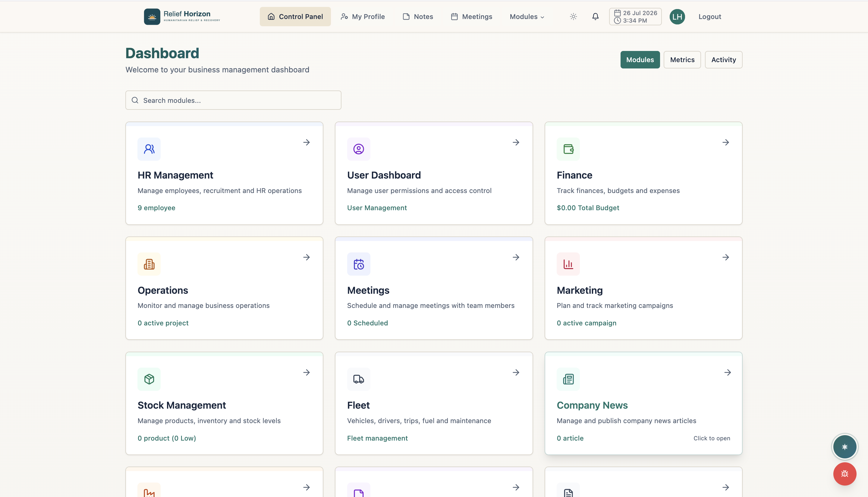Viewport: 868px width, 497px height.
Task: Click the arrow on Company News card
Action: click(728, 372)
